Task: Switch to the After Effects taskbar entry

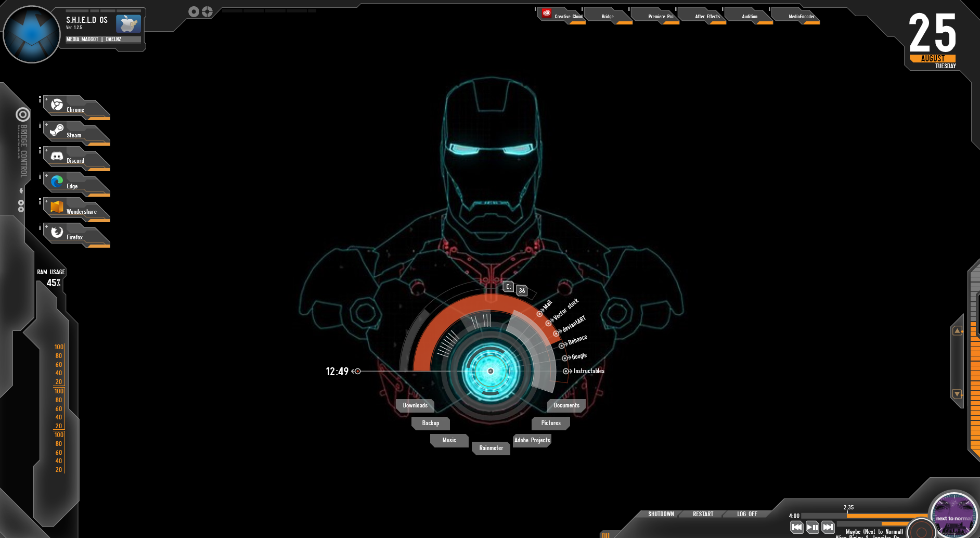Action: (x=707, y=16)
